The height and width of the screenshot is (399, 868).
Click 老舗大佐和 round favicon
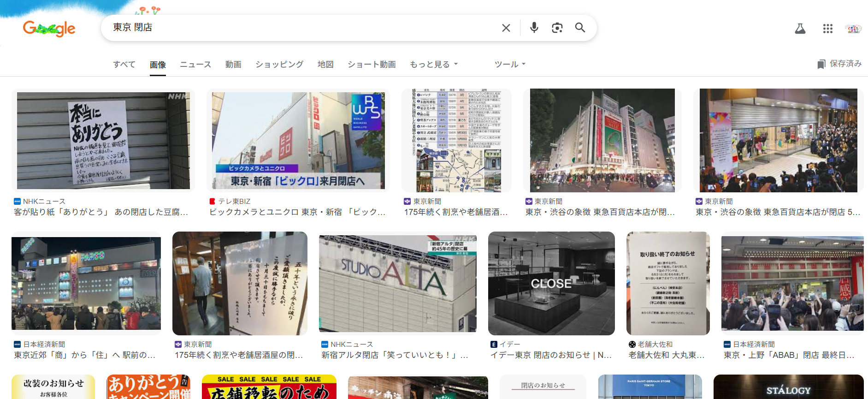632,345
